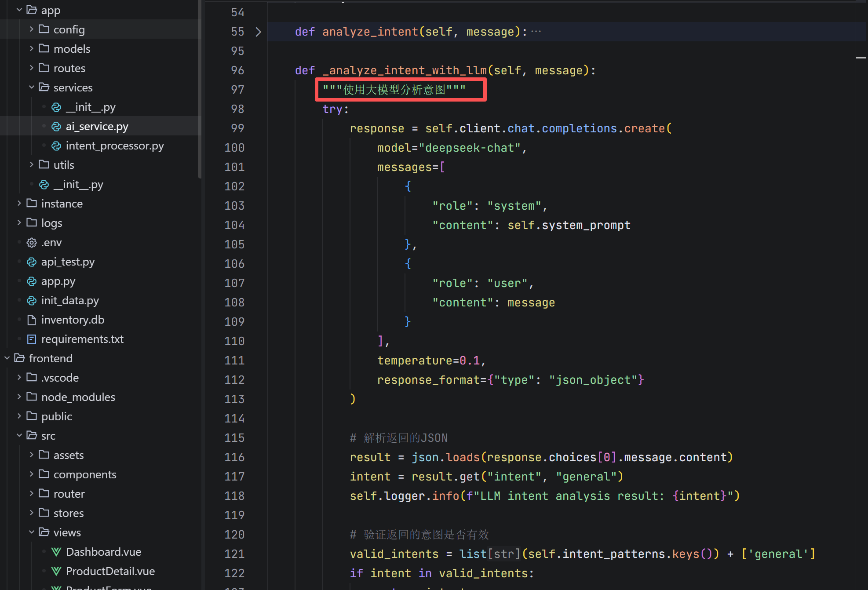The width and height of the screenshot is (868, 590).
Task: Open api_test.py from file tree
Action: pos(68,262)
